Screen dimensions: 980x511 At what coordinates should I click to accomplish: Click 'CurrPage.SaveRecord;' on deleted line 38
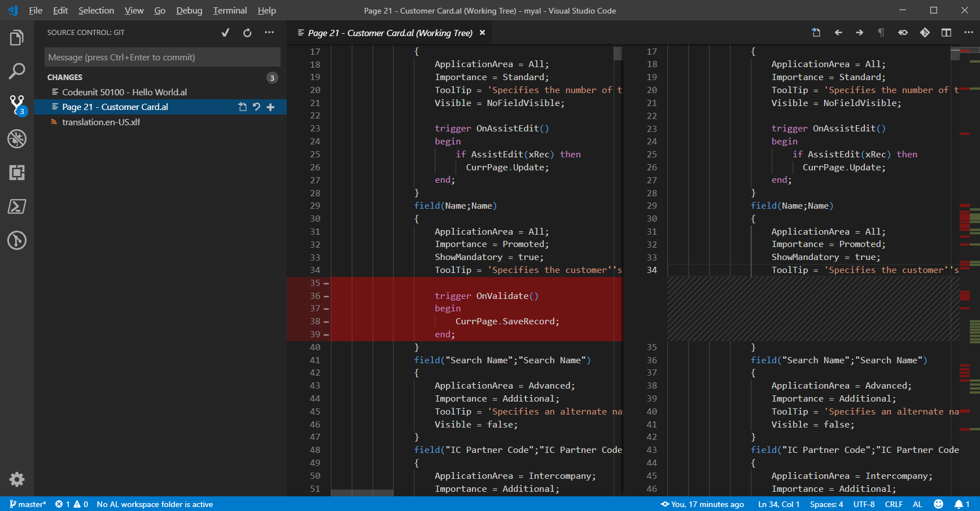(x=508, y=321)
